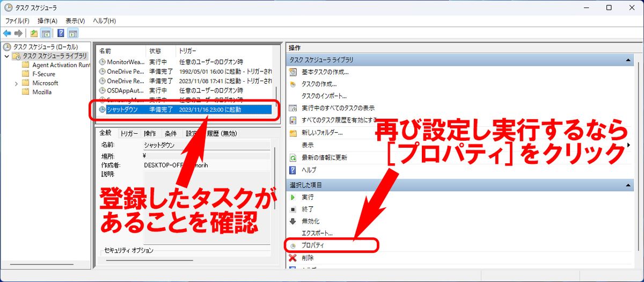Expand the Microsoft folder tree node

(16, 83)
